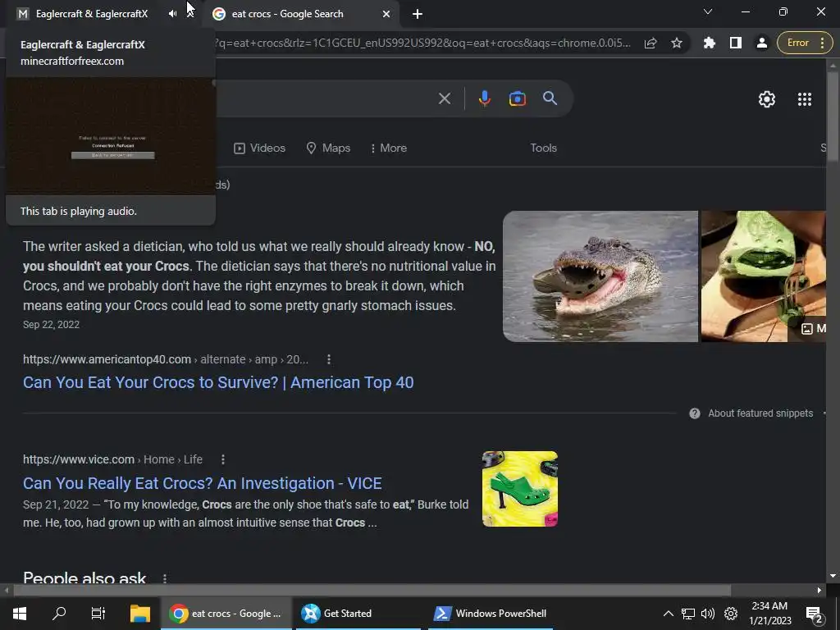
Task: Clear the search box with X
Action: tap(444, 98)
